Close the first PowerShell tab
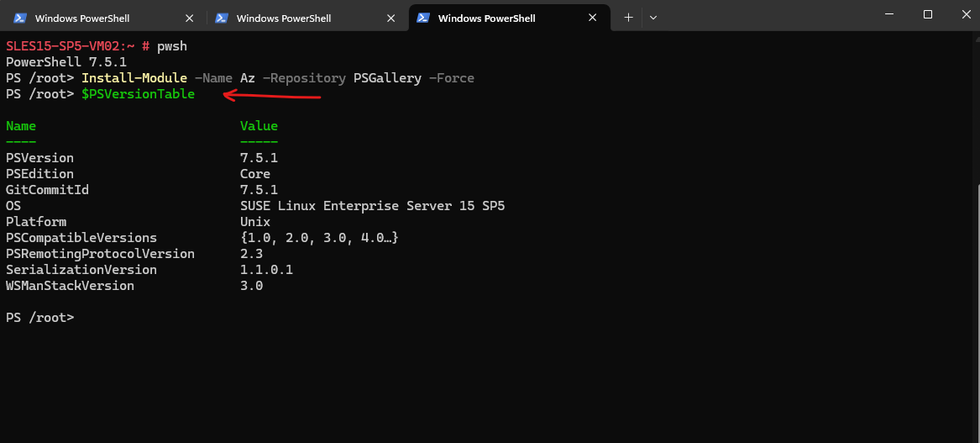 [190, 18]
